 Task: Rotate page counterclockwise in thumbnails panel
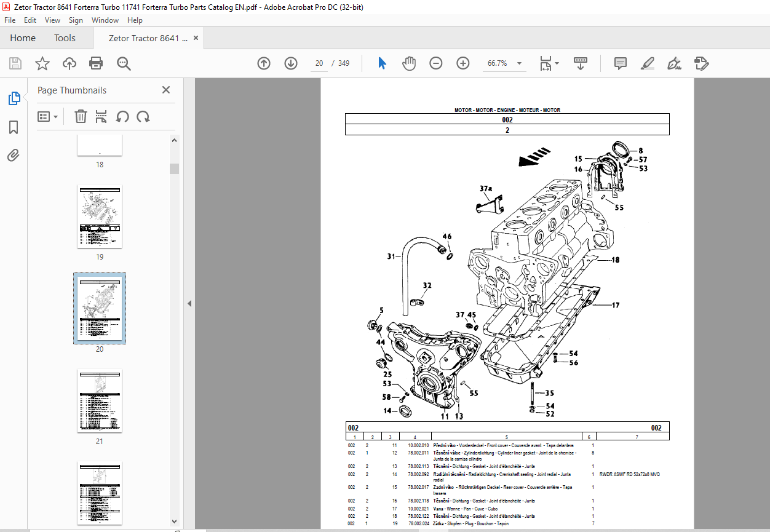(x=122, y=116)
